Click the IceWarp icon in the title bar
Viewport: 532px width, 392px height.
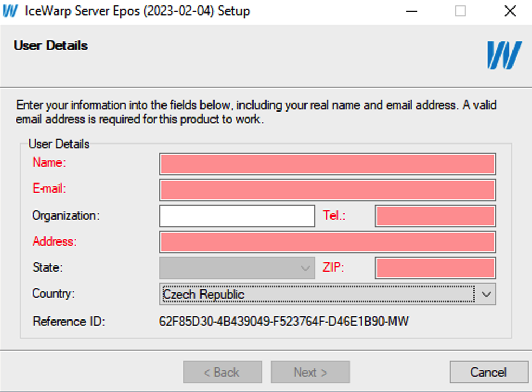[x=10, y=11]
